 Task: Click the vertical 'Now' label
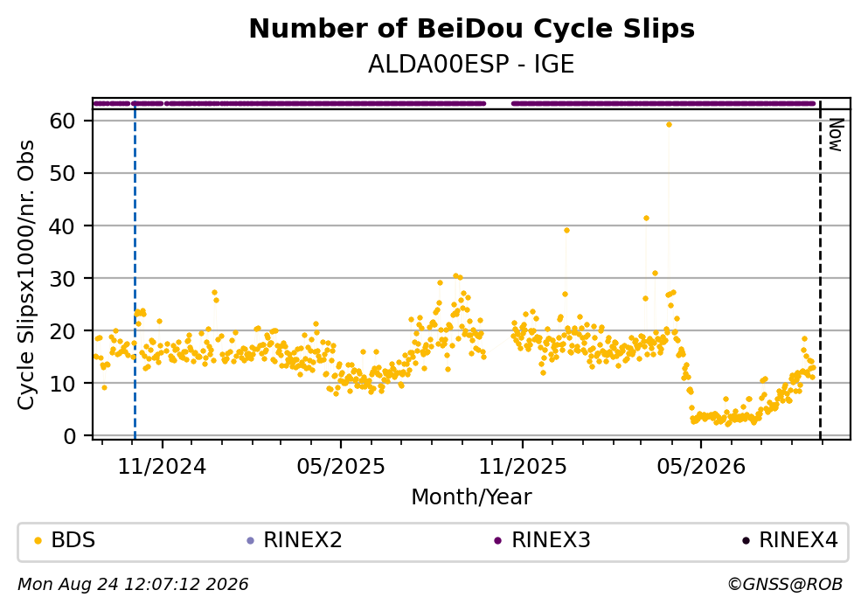tap(836, 135)
